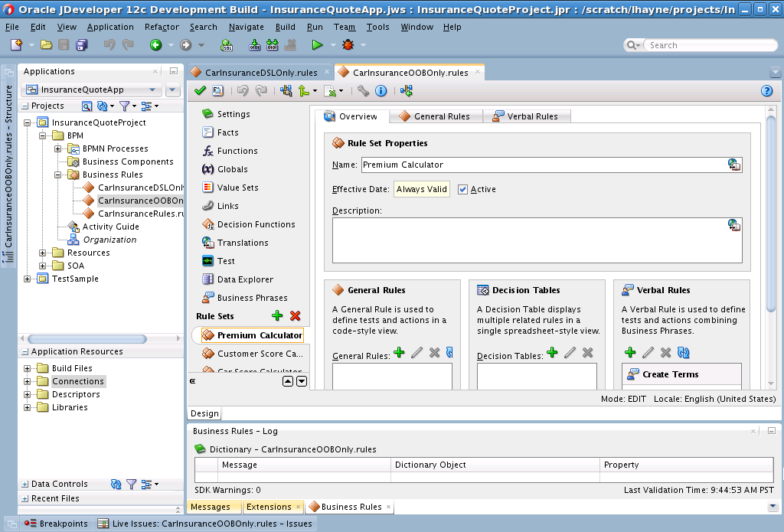Viewport: 784px width, 532px height.
Task: Open the Data Explorer section
Action: pyautogui.click(x=245, y=279)
